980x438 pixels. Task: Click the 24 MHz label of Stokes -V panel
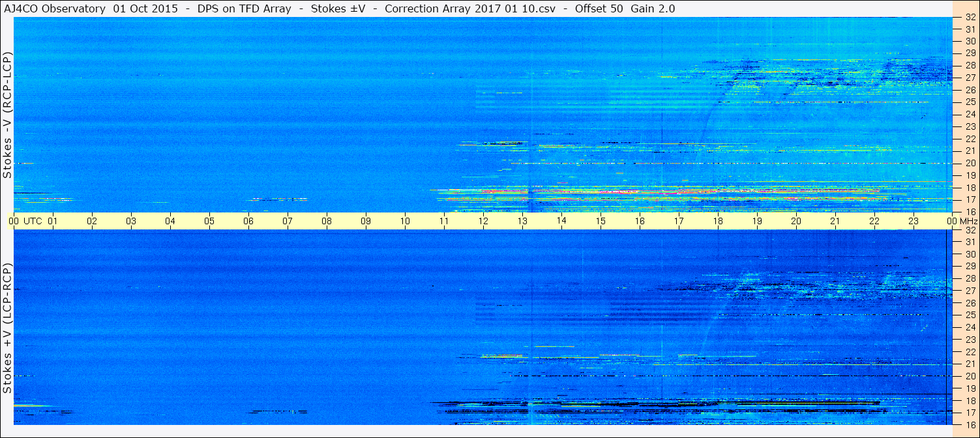tap(970, 115)
